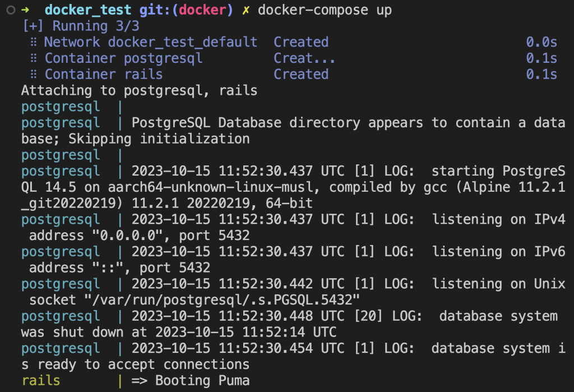
Task: Click the docker-compose up command text
Action: pyautogui.click(x=325, y=10)
